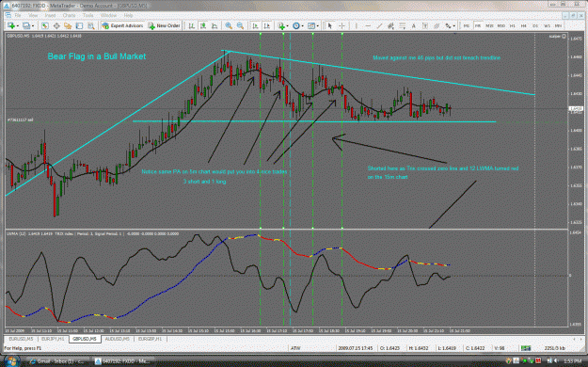The width and height of the screenshot is (588, 367).
Task: Set timeframe to D1
Action: coord(535,25)
